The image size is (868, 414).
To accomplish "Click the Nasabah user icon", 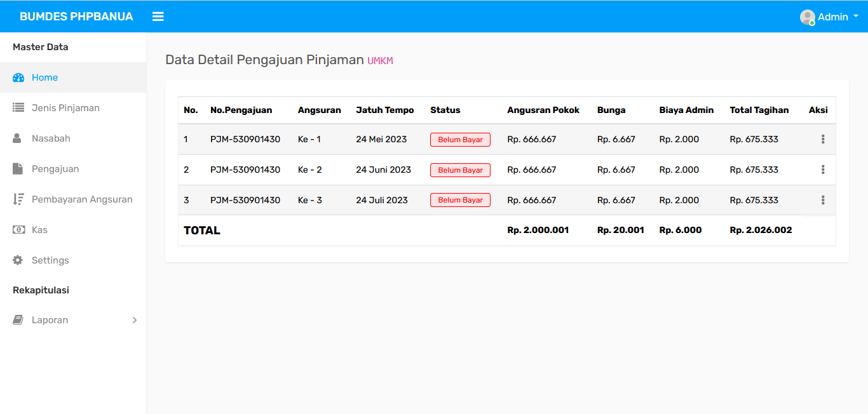I will point(18,138).
